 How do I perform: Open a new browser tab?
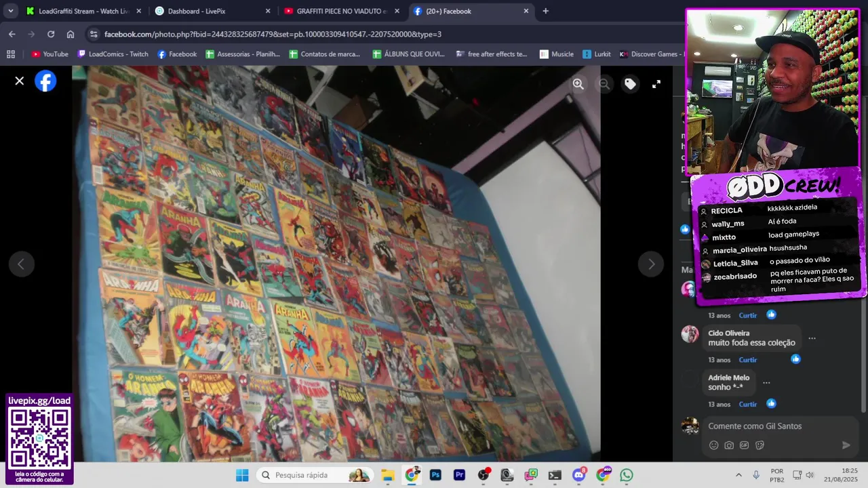tap(545, 11)
